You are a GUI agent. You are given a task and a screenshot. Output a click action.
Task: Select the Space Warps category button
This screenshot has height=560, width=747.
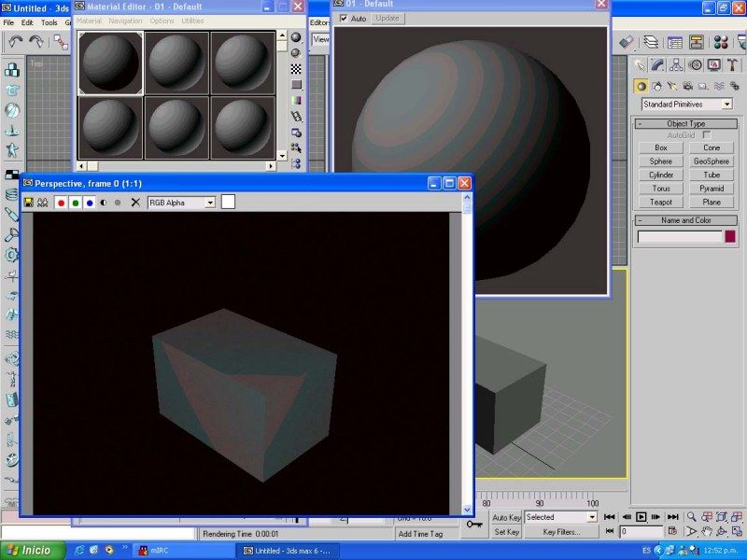click(x=719, y=86)
